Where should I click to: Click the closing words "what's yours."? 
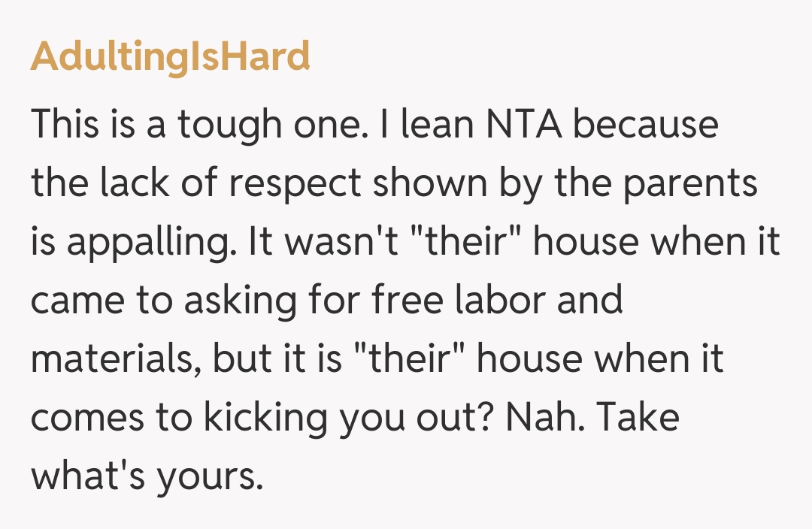(147, 476)
